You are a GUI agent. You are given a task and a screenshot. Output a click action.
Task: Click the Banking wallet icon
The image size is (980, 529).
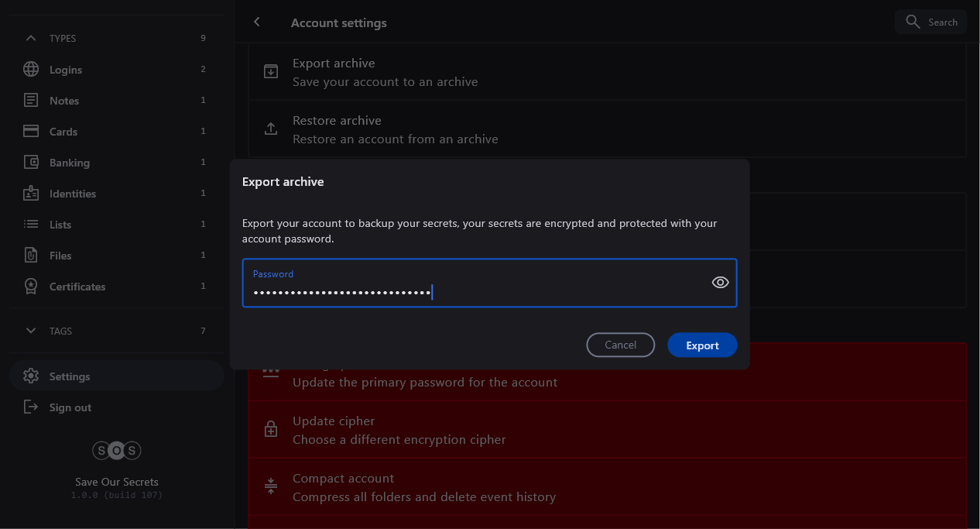[x=31, y=163]
